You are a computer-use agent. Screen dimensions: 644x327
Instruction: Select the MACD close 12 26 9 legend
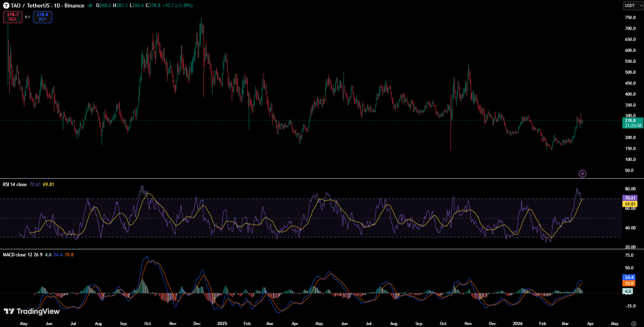coord(23,255)
